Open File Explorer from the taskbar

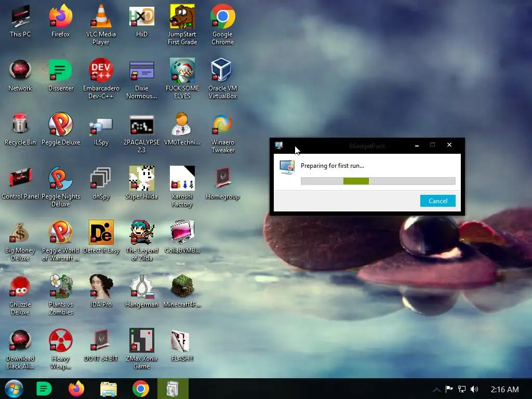point(109,389)
